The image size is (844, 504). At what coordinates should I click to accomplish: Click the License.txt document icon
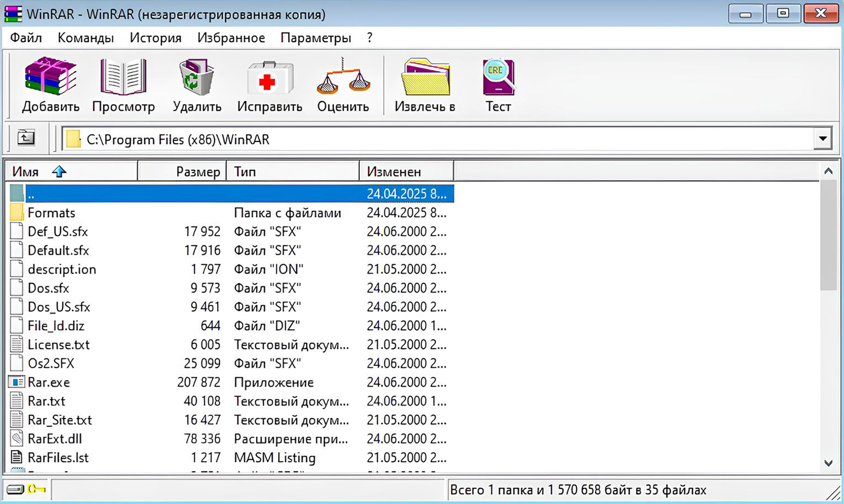pos(17,344)
